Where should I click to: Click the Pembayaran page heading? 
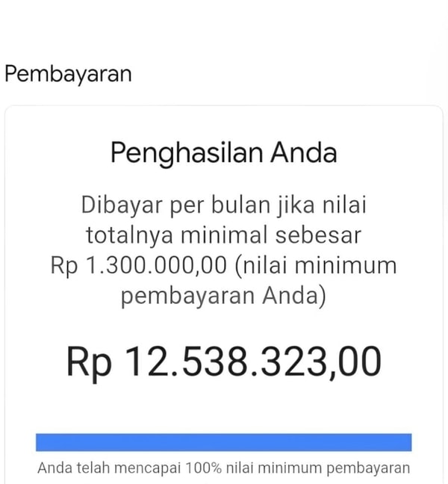tap(68, 74)
